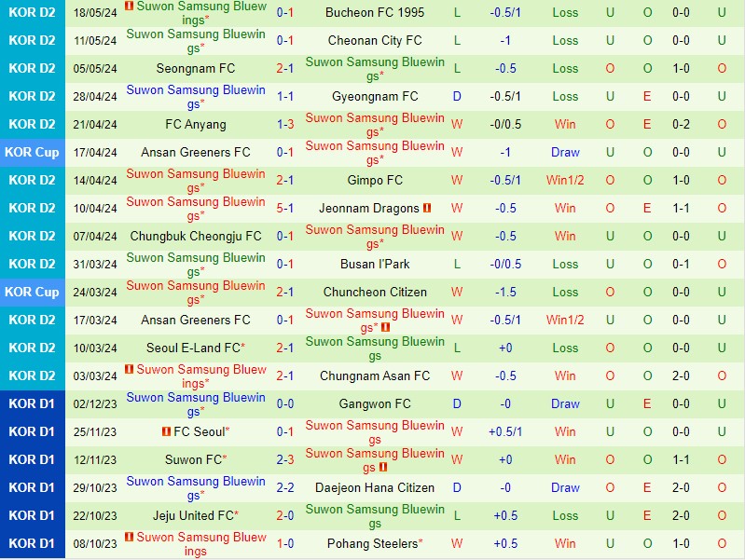This screenshot has width=745, height=560.
Task: Click 0-1 halftime score in Busan I'Park row
Action: pyautogui.click(x=681, y=264)
